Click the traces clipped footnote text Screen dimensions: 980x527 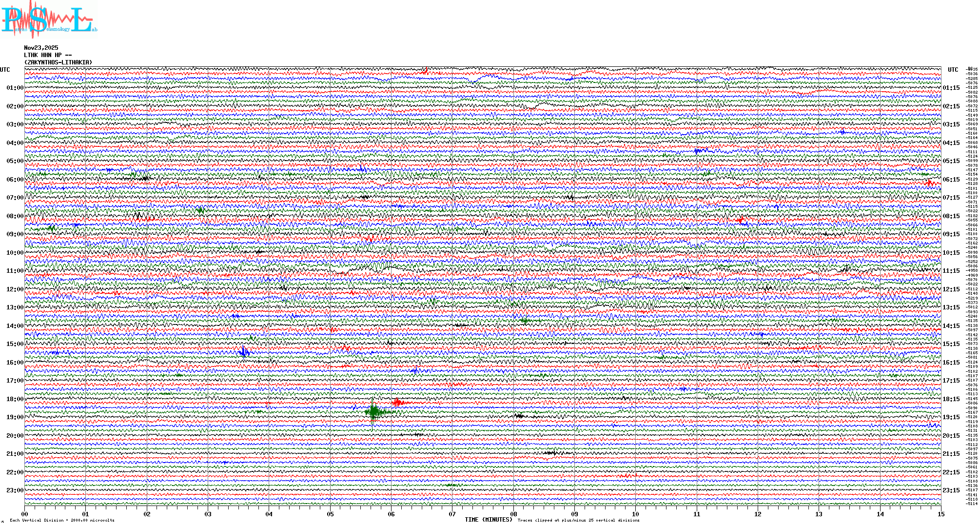tap(578, 520)
